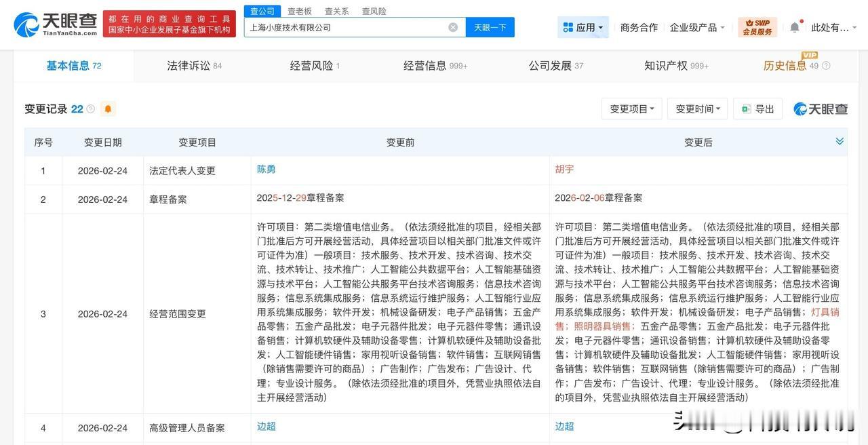Click the date 2026-02-24 in row 3

pos(102,314)
